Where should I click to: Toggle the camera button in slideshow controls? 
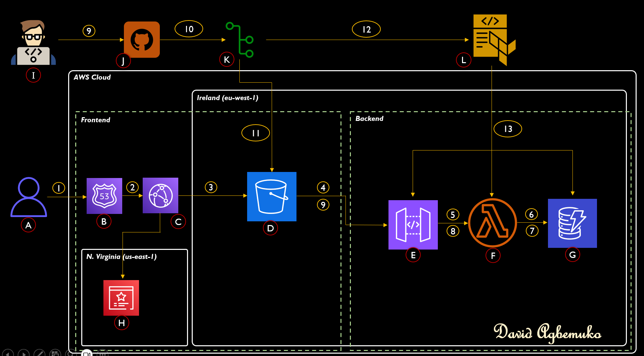click(87, 353)
